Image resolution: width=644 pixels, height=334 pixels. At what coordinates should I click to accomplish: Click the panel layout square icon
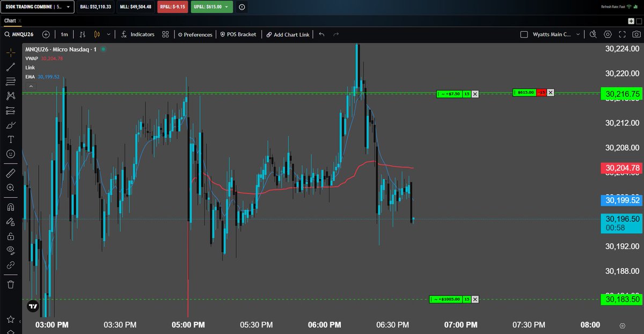(x=639, y=20)
